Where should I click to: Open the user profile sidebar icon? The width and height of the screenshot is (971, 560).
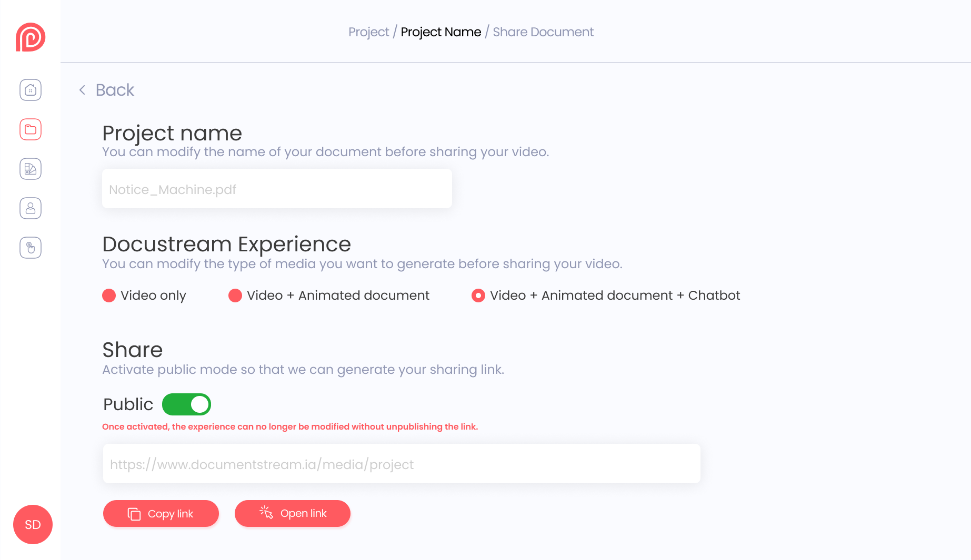pos(31,208)
